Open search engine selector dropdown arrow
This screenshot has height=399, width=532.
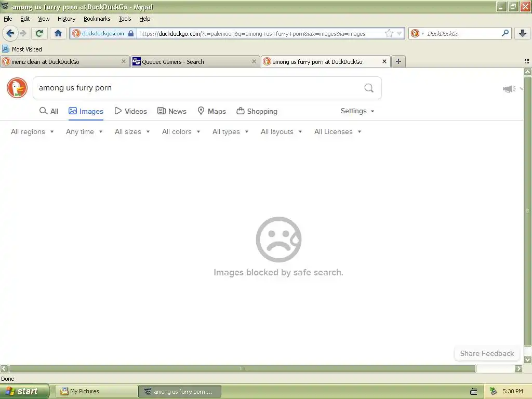[x=422, y=33]
